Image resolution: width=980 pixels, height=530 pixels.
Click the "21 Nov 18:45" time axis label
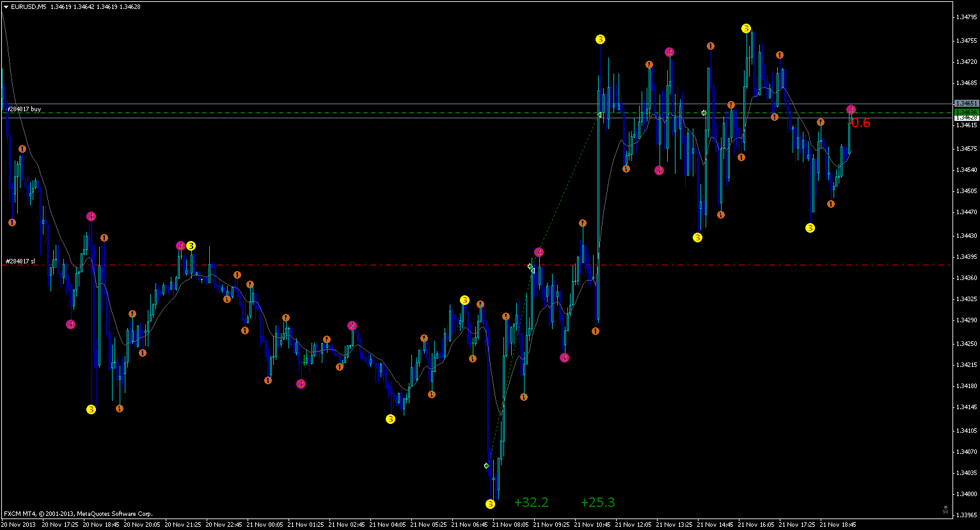click(838, 525)
